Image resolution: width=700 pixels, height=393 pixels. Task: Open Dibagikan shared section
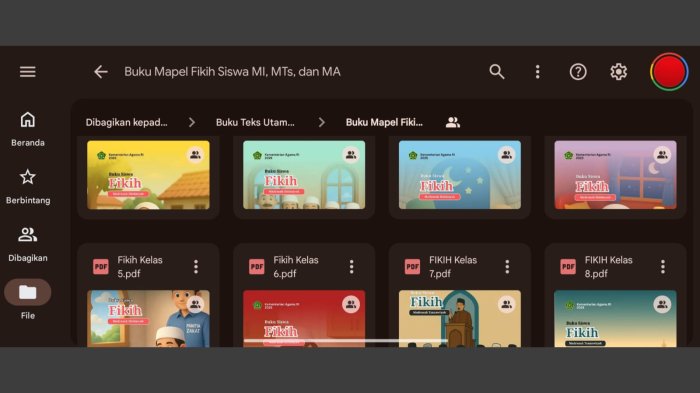point(28,244)
